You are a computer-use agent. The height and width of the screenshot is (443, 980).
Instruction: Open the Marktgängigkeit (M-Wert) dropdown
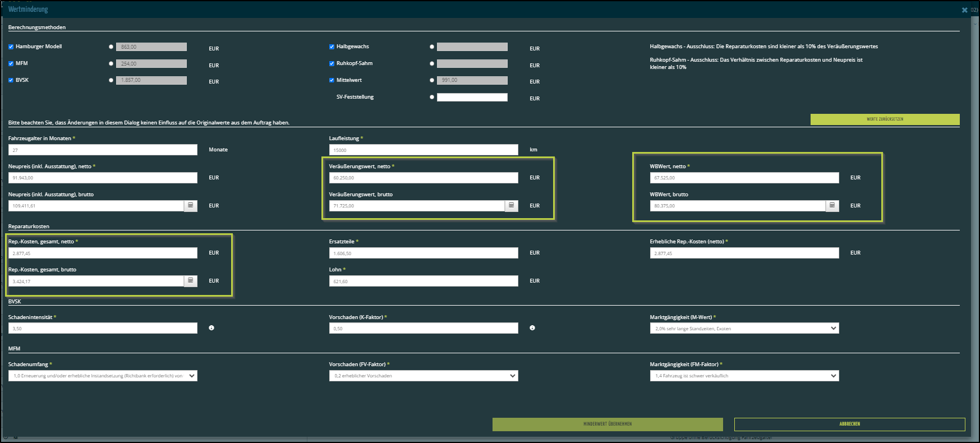point(744,329)
